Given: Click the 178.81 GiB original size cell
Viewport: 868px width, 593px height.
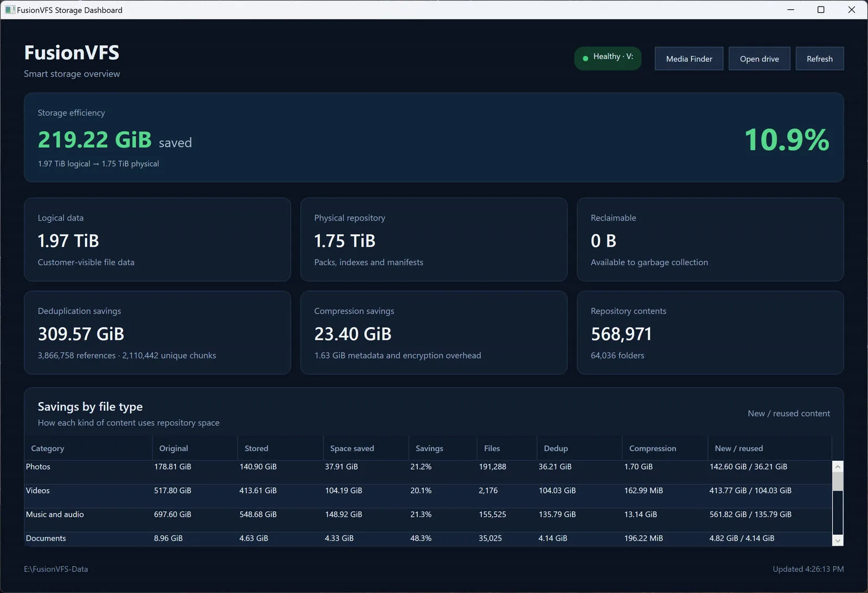Looking at the screenshot, I should (x=173, y=467).
